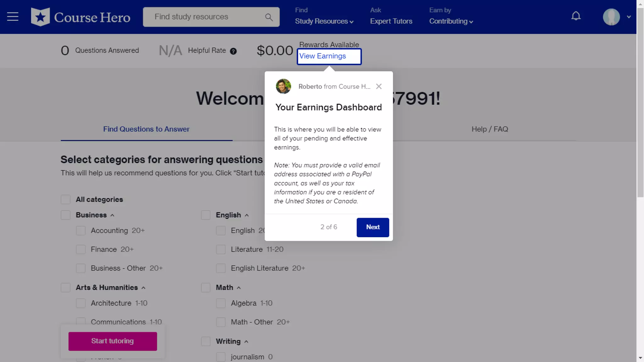Collapse the Business category chevron
Viewport: 644px width, 362px height.
click(112, 216)
